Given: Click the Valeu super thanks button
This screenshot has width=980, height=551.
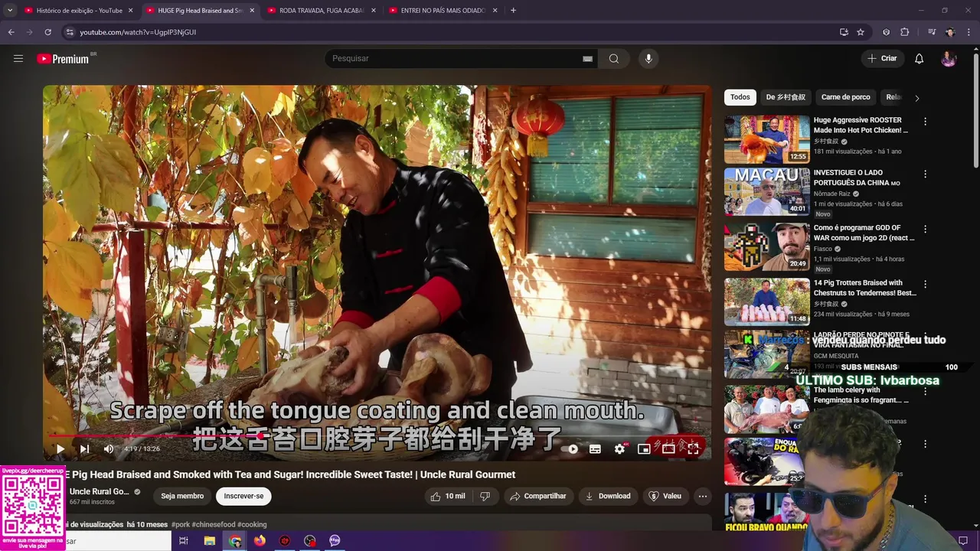Looking at the screenshot, I should [x=665, y=496].
